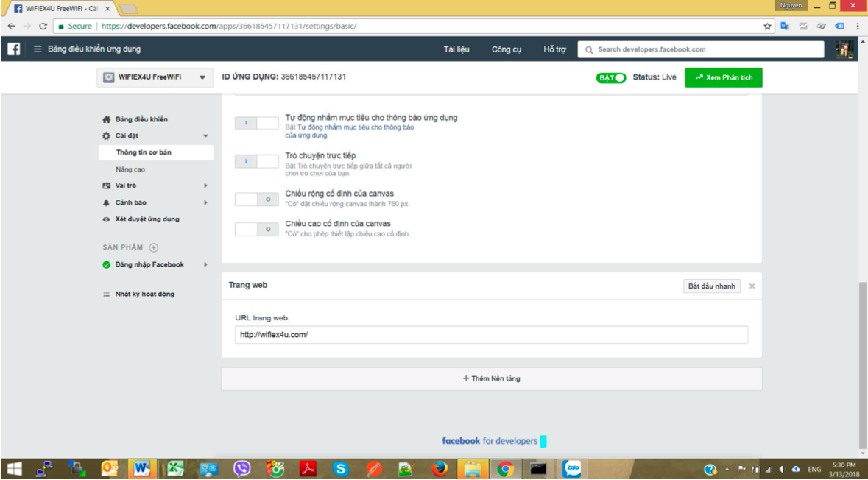The width and height of the screenshot is (868, 480).
Task: Toggle Chiều cao cố định của canvas switch
Action: pos(257,229)
